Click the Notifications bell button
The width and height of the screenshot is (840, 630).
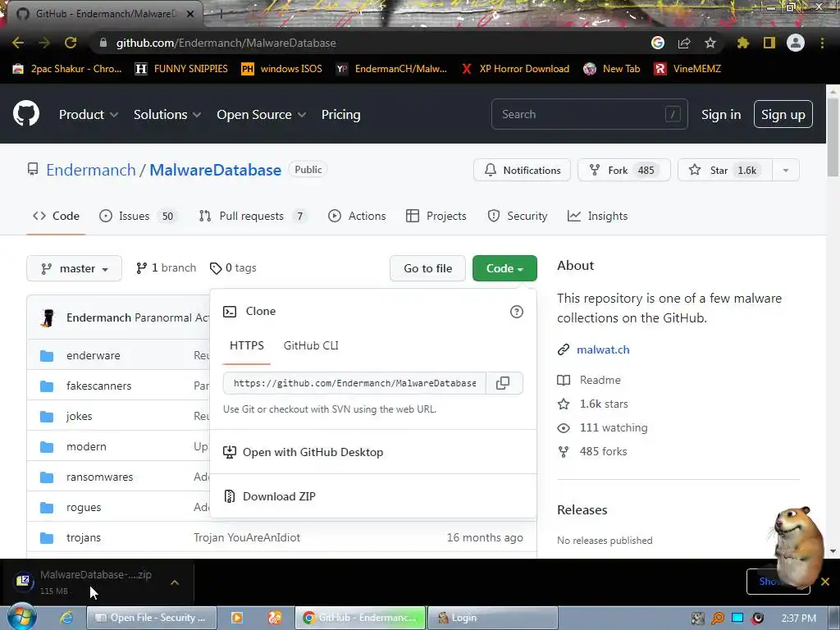522,171
